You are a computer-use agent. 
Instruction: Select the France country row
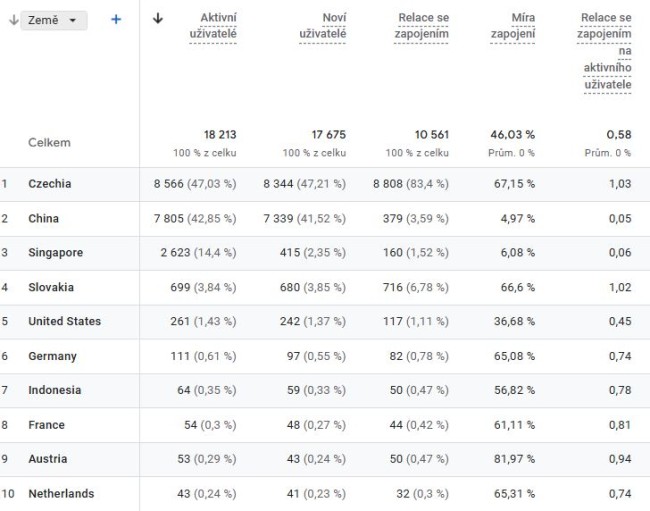click(x=325, y=425)
